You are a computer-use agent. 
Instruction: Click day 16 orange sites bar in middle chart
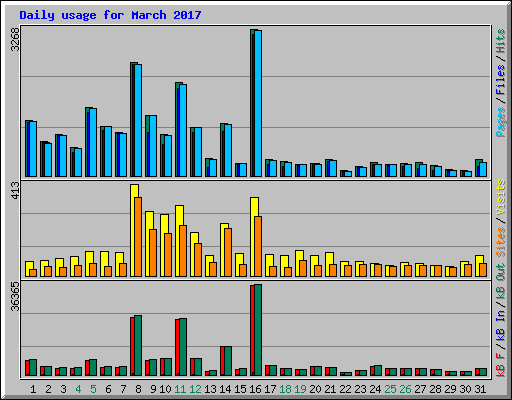[258, 246]
